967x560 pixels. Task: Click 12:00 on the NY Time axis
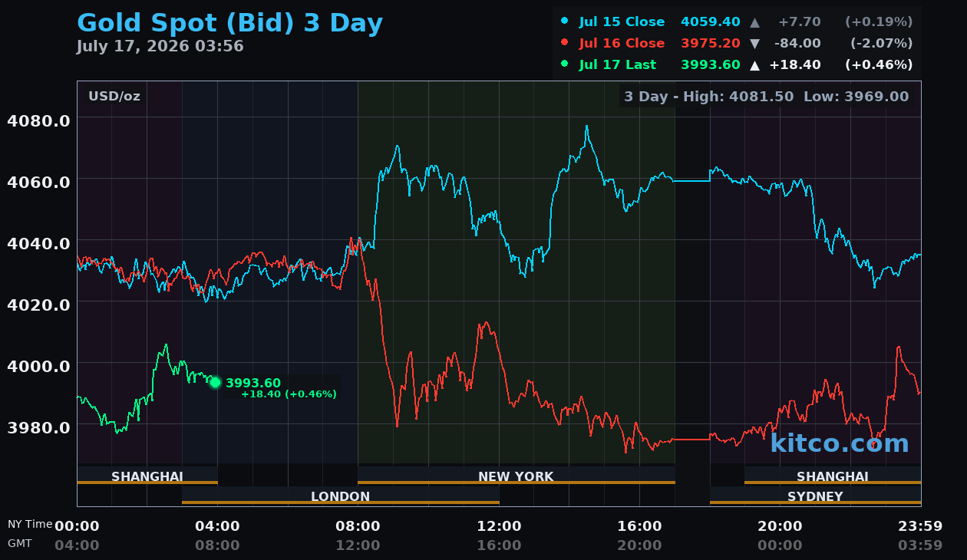coord(499,526)
